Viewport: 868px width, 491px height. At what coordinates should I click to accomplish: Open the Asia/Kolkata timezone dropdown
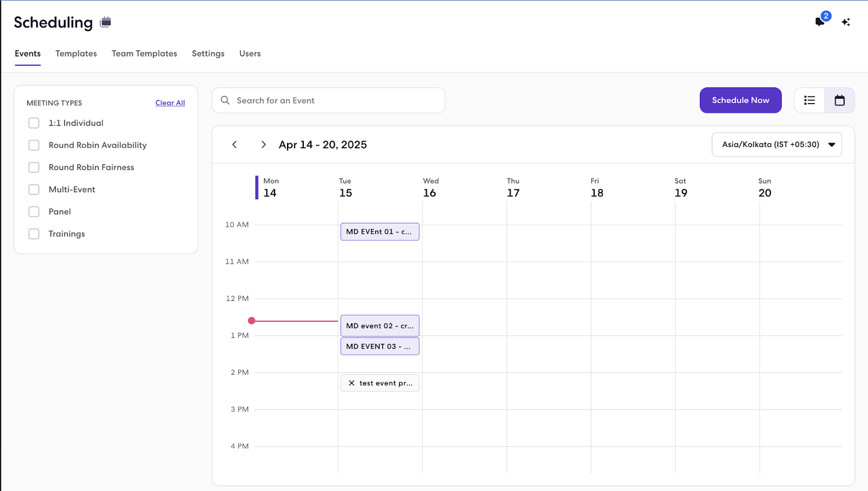coord(776,144)
